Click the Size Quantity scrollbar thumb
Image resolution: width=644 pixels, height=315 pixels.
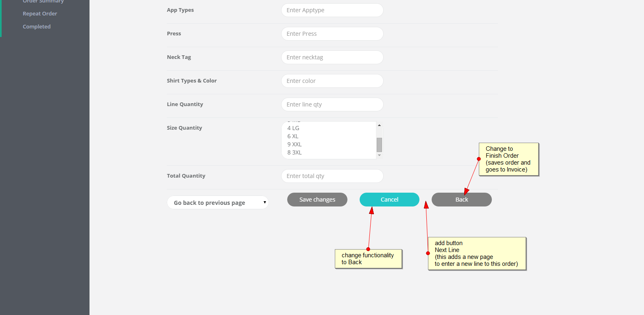pyautogui.click(x=379, y=145)
